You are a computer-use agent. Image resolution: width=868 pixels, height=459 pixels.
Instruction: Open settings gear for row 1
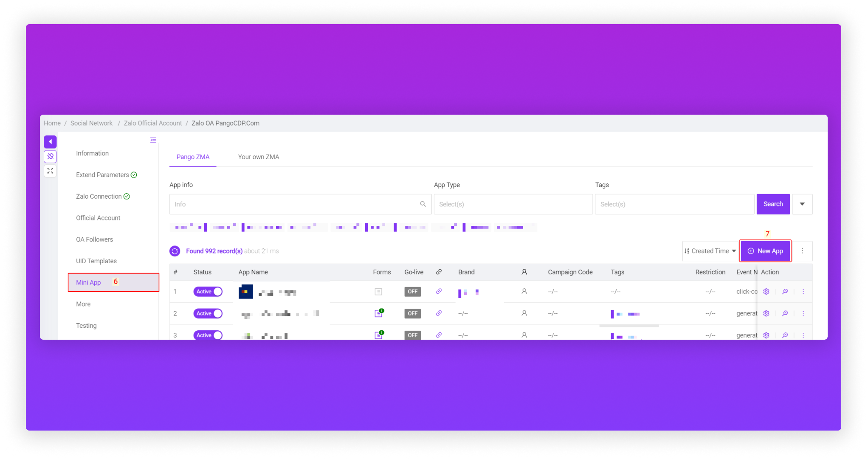[766, 292]
